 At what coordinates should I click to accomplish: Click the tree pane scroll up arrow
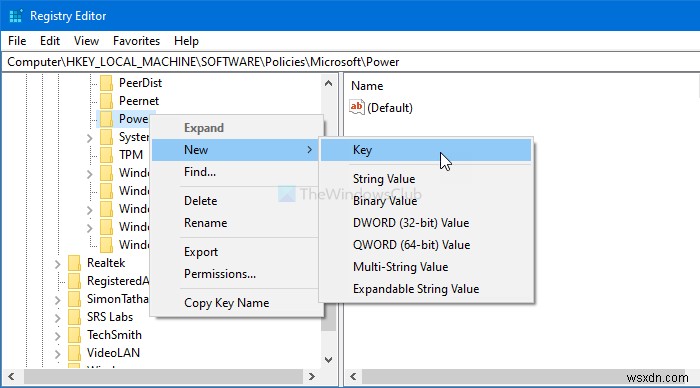click(329, 83)
